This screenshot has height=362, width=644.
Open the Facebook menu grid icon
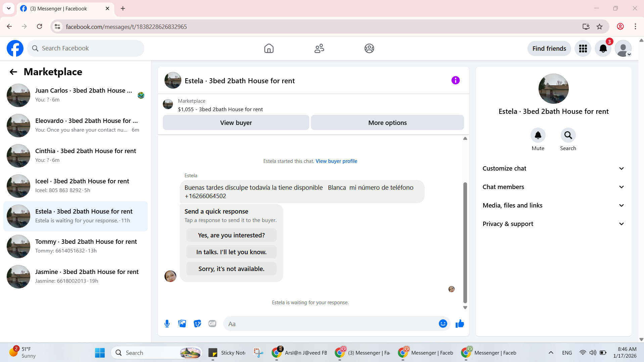pos(583,48)
